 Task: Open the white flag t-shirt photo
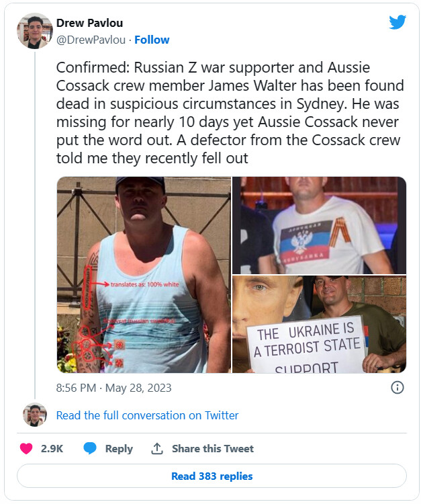click(x=319, y=225)
